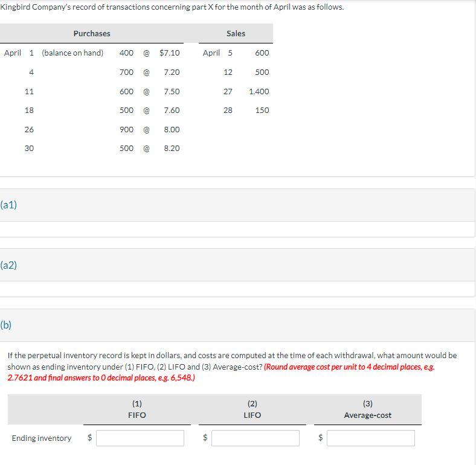This screenshot has width=476, height=465.
Task: Click the Ending inventory row label
Action: (42, 438)
